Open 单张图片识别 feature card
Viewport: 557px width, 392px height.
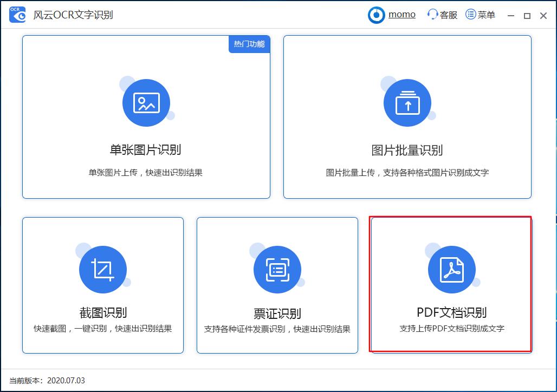pos(146,116)
